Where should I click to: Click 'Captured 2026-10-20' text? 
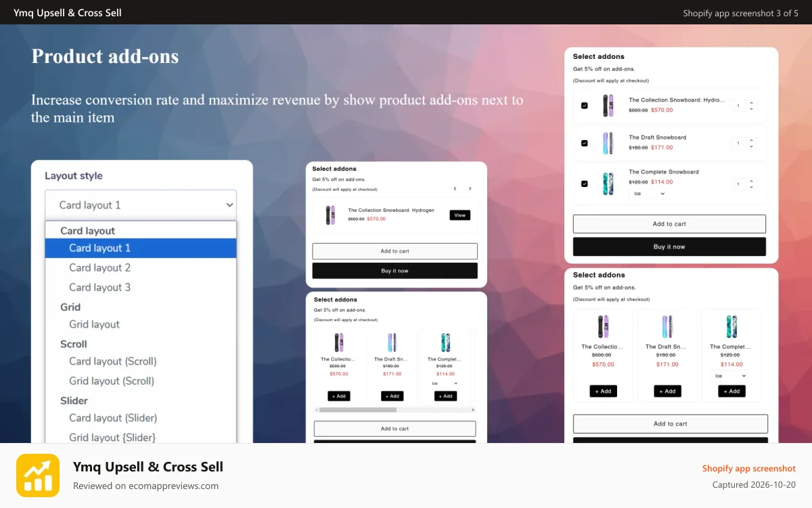point(754,484)
